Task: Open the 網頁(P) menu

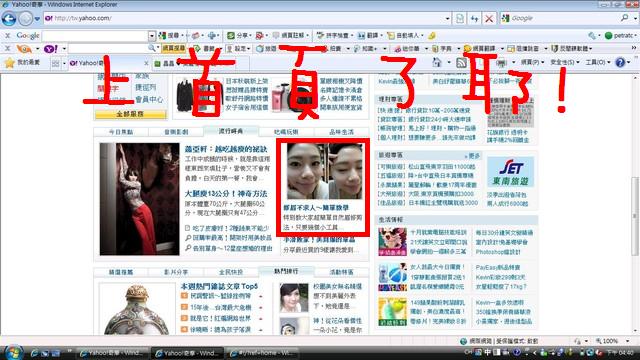Action: [x=533, y=62]
